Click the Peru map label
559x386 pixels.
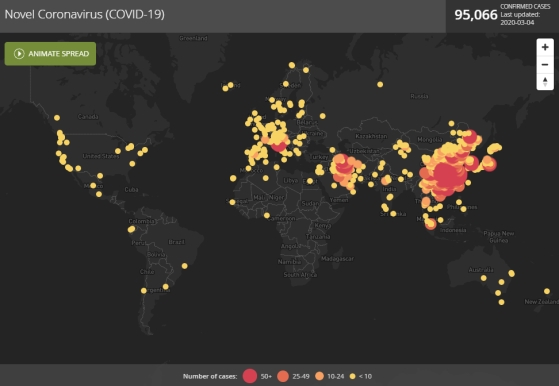pyautogui.click(x=138, y=243)
